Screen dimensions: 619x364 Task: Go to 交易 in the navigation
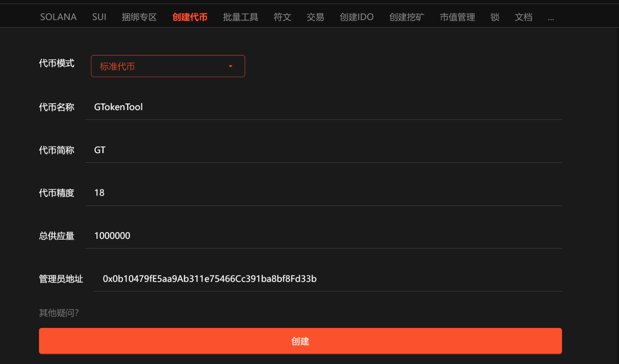pos(315,17)
